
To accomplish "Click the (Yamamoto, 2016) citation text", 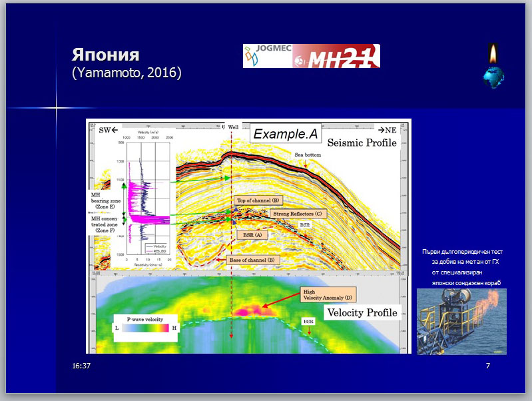I will coord(126,72).
